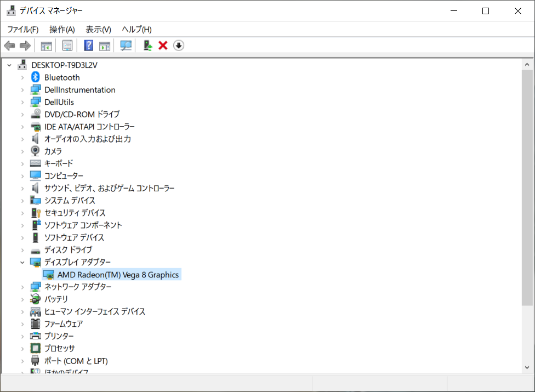535x392 pixels.
Task: Click the red X uninstall device icon
Action: click(x=163, y=46)
